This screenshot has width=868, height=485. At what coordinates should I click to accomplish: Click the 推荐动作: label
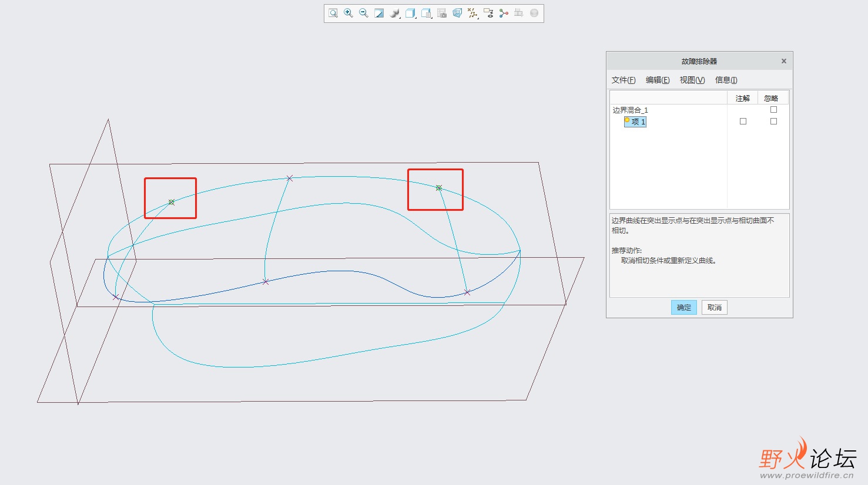(626, 250)
